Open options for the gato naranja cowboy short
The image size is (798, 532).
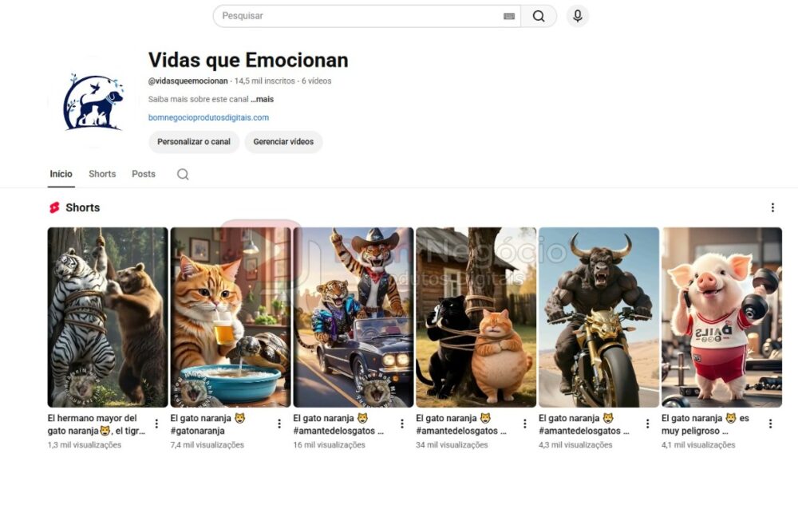(401, 423)
